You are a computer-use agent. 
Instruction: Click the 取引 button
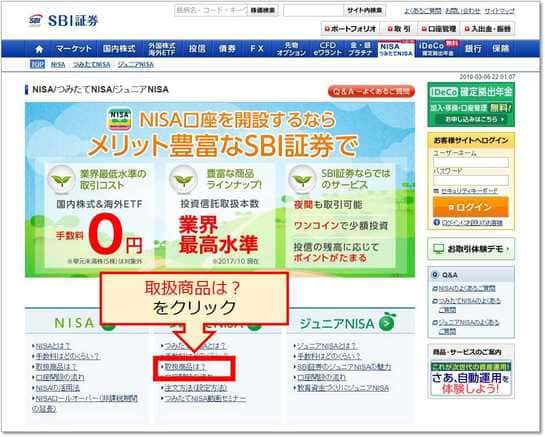pyautogui.click(x=399, y=29)
